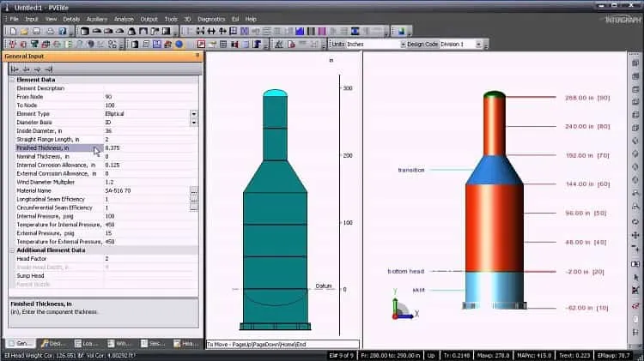Go to the last element arrow
Viewport: 644px width, 361px height.
point(48,69)
